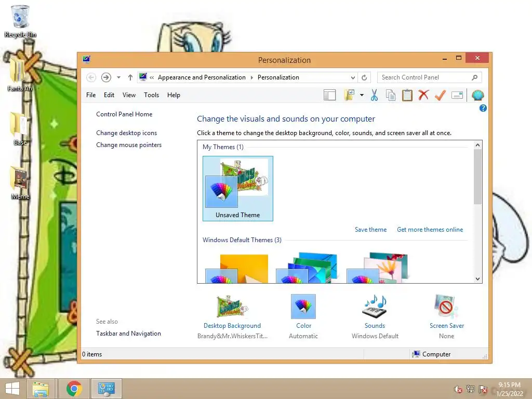Open the View menu
Screen dimensions: 532x399
(x=129, y=95)
